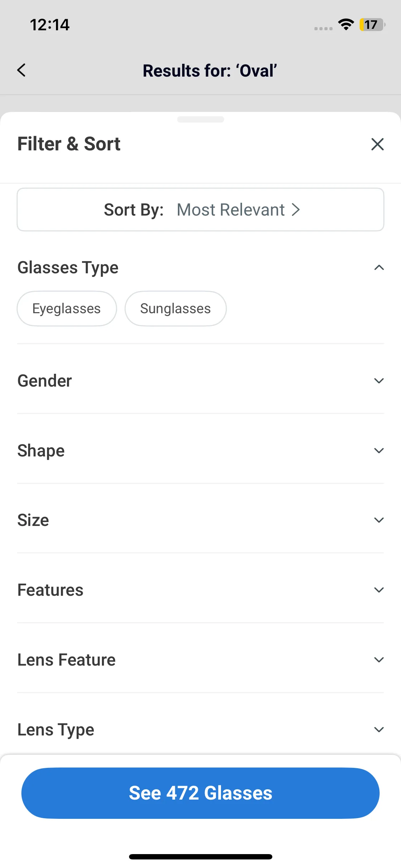Screen dimensions: 401x868
Task: Tap the back arrow icon
Action: tap(21, 70)
